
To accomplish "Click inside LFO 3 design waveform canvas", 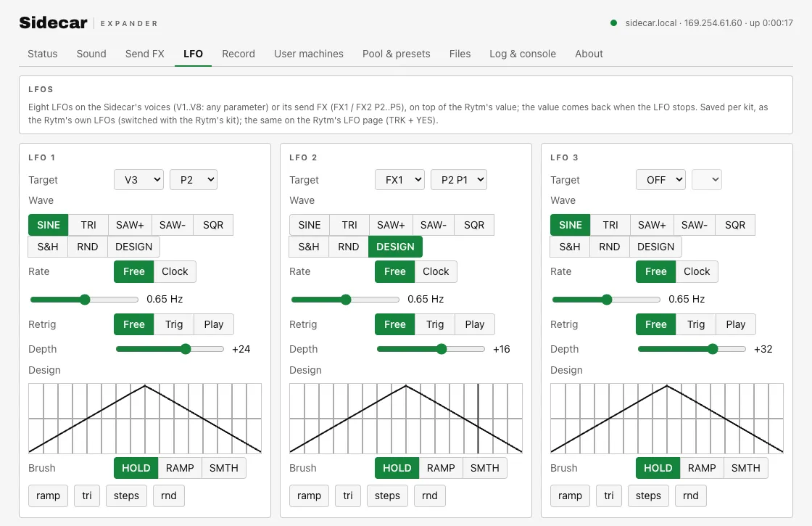I will tap(667, 418).
